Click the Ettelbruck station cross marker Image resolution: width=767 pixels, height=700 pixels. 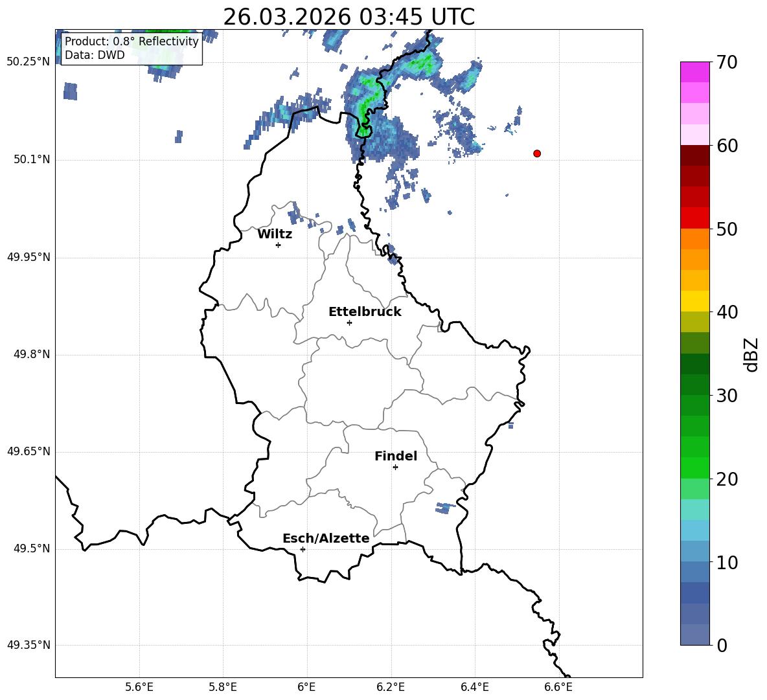pos(349,322)
